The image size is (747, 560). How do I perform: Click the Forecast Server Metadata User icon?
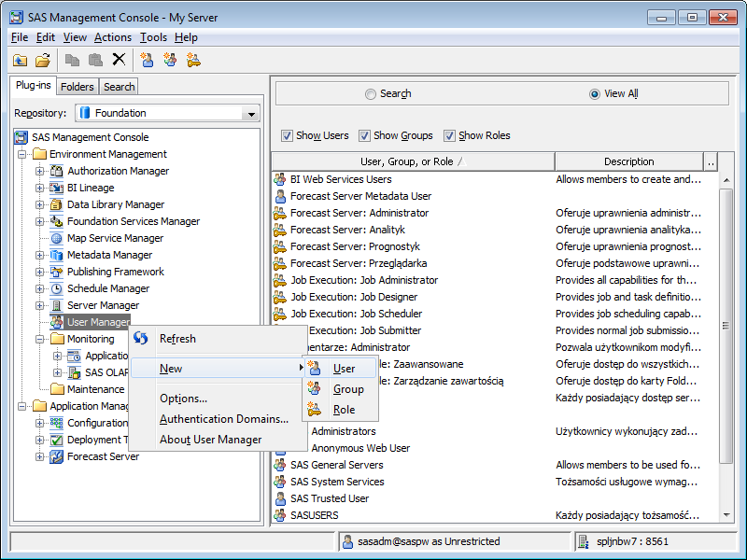point(279,196)
